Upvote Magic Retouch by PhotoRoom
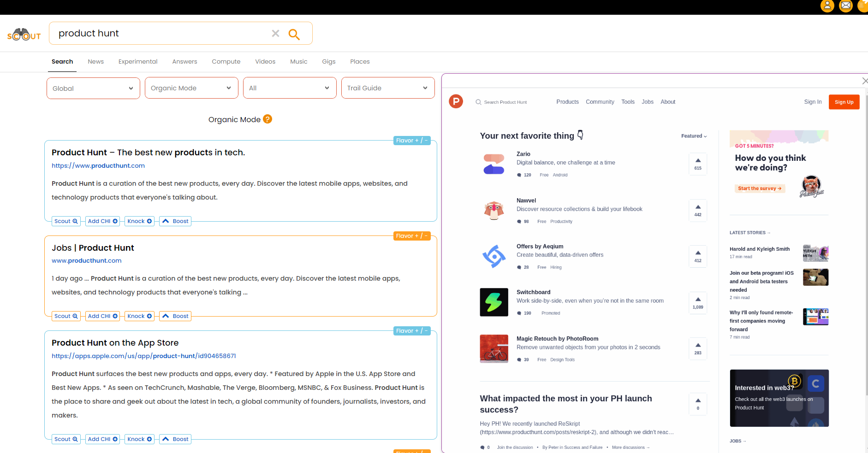The image size is (868, 453). click(698, 349)
